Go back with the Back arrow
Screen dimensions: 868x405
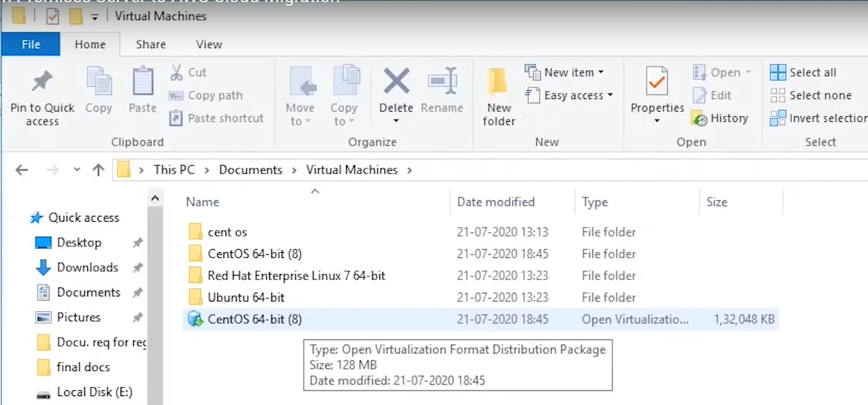(21, 170)
